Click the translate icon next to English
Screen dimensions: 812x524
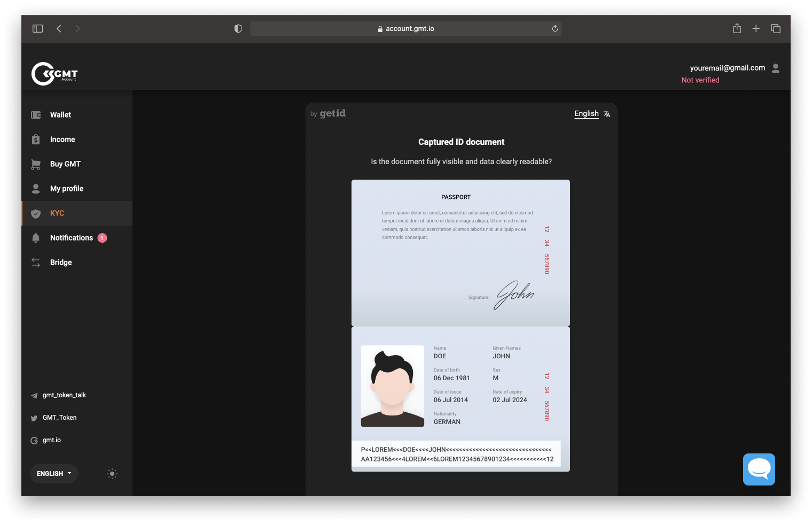[x=607, y=114]
